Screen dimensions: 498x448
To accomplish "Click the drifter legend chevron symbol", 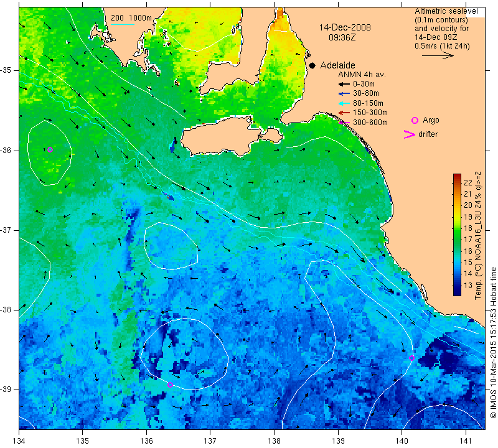I will coord(409,134).
